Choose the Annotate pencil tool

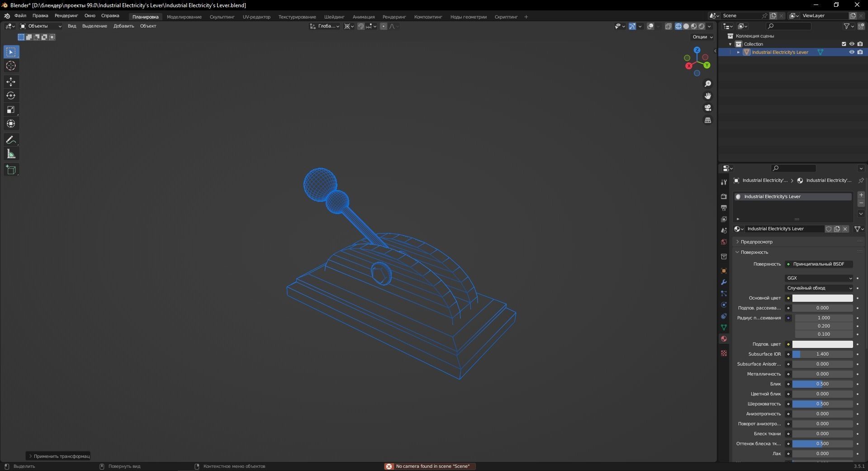[11, 140]
